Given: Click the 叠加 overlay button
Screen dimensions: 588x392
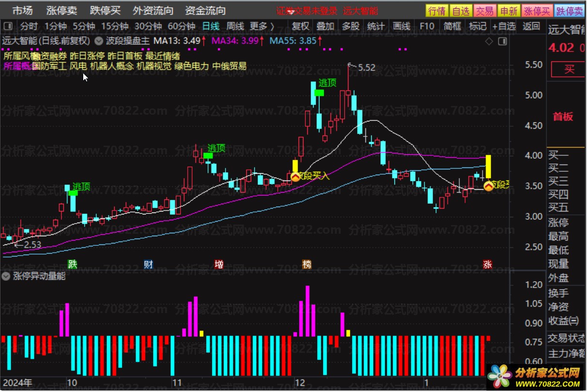Looking at the screenshot, I should click(325, 26).
